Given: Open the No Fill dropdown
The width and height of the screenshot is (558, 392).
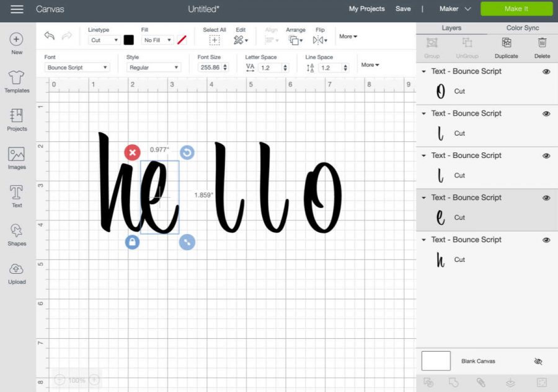Looking at the screenshot, I should point(158,40).
